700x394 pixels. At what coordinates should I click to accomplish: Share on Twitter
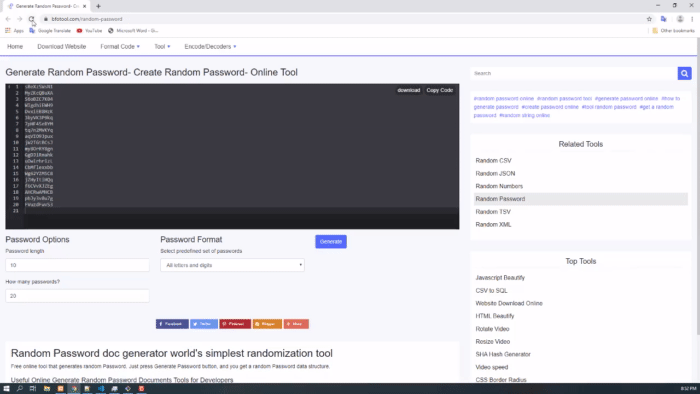[204, 324]
